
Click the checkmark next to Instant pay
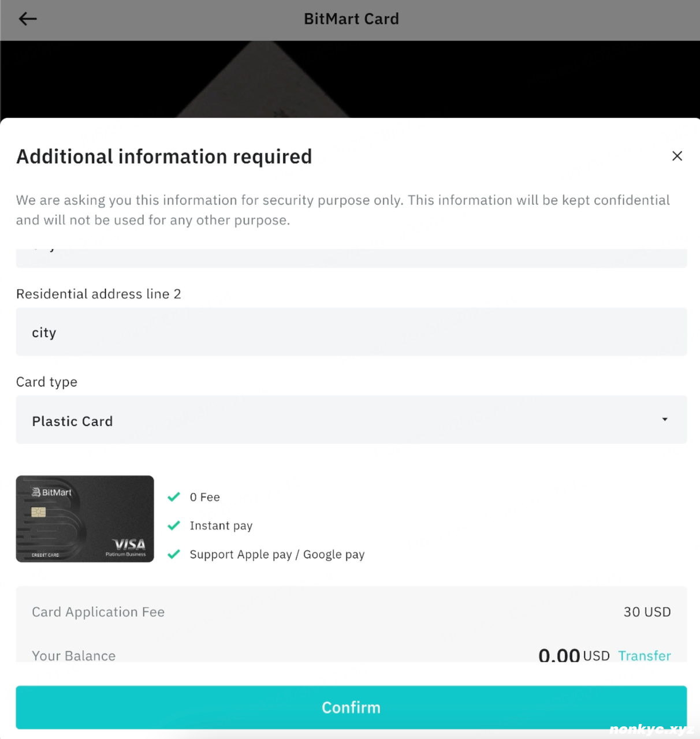[x=174, y=525]
